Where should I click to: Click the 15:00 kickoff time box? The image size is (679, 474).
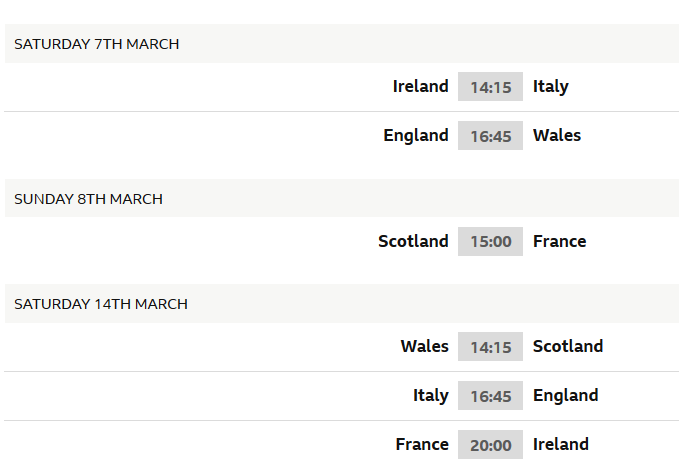(x=490, y=242)
